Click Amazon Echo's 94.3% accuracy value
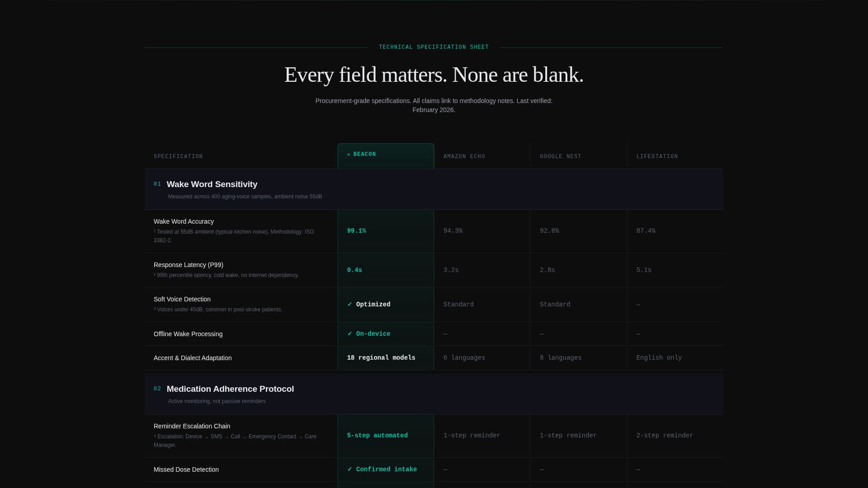Screen dimensions: 868x488 (x=453, y=231)
